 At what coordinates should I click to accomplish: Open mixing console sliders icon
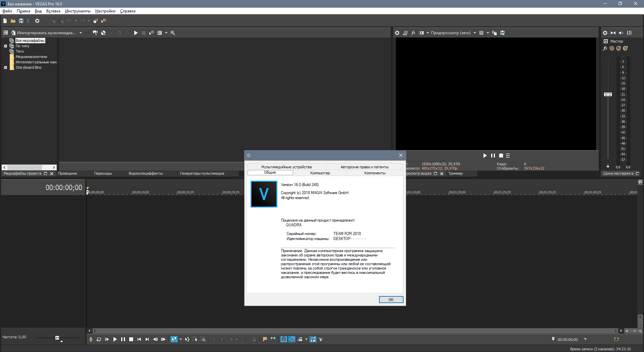coord(629,33)
